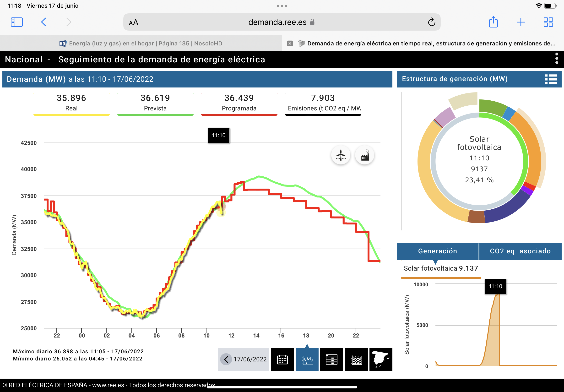The width and height of the screenshot is (564, 392).
Task: Click the Máximo diario 36.898 text
Action: [x=78, y=351]
